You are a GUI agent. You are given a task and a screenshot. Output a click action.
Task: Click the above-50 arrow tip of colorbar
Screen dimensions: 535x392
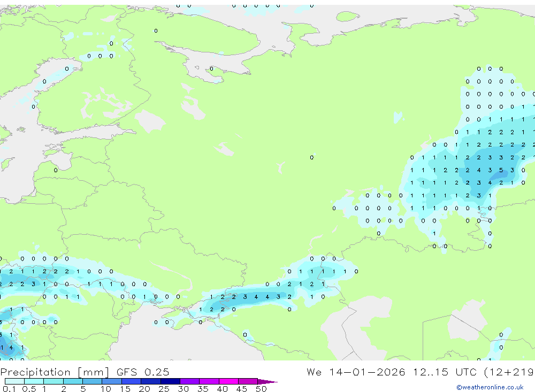point(267,381)
